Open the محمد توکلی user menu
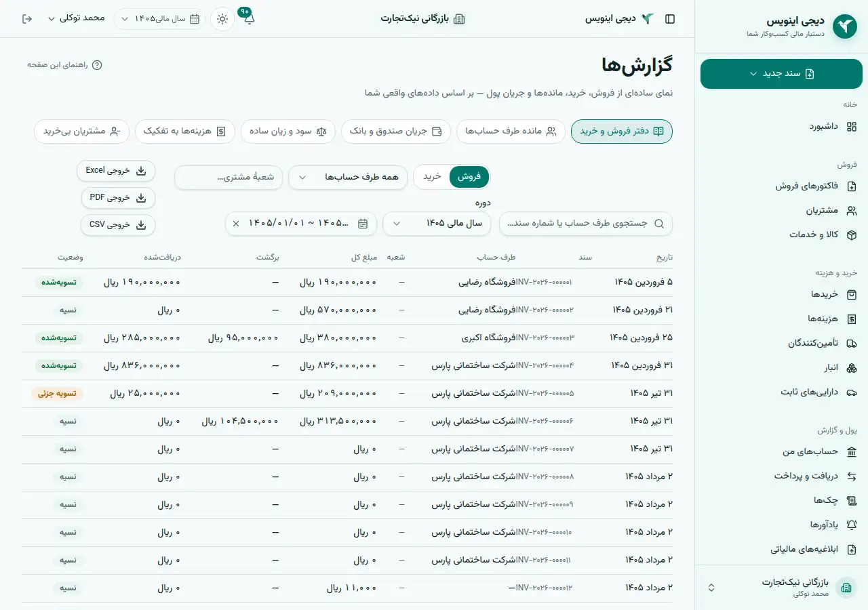868x610 pixels. point(76,18)
